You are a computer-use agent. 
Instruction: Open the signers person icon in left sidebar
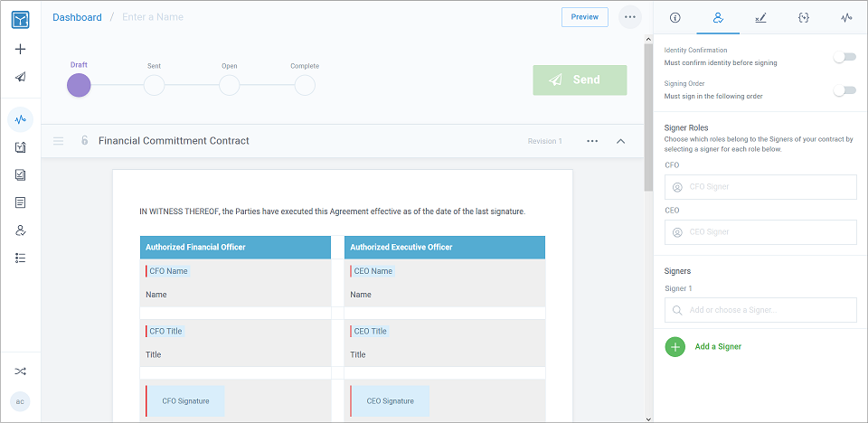click(21, 230)
